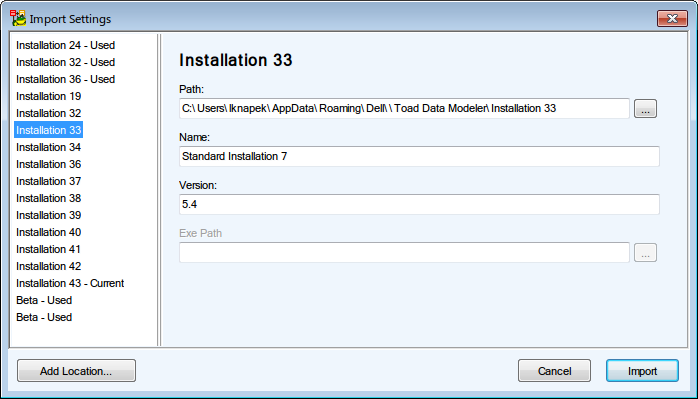The width and height of the screenshot is (698, 399).
Task: Choose Installation 40 entry
Action: pos(49,232)
